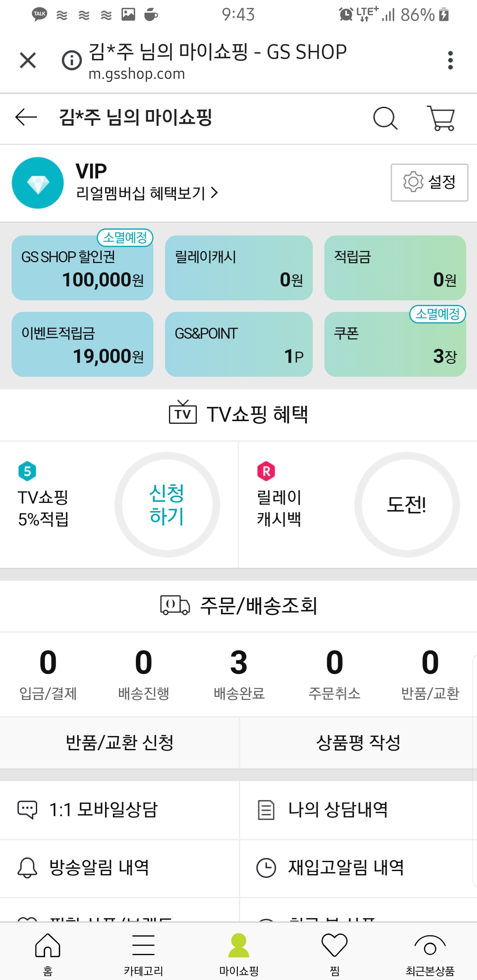The height and width of the screenshot is (980, 477).
Task: Open the shopping cart
Action: point(441,118)
